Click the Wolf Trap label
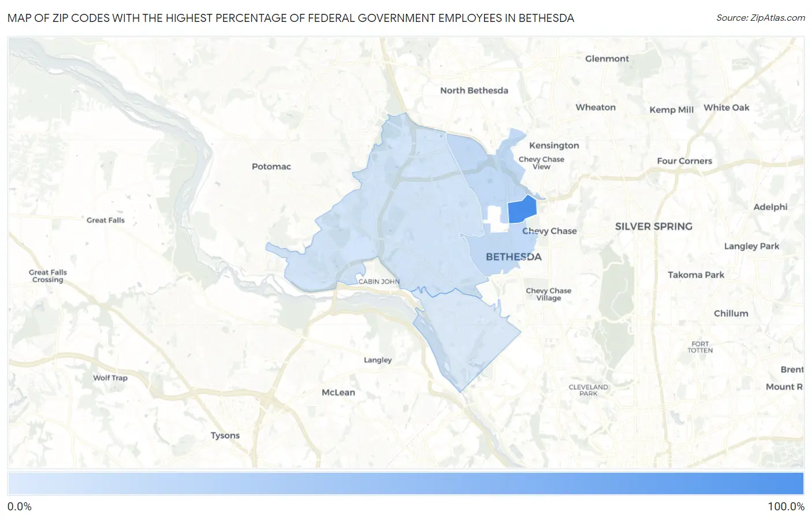The height and width of the screenshot is (519, 812). (x=110, y=378)
